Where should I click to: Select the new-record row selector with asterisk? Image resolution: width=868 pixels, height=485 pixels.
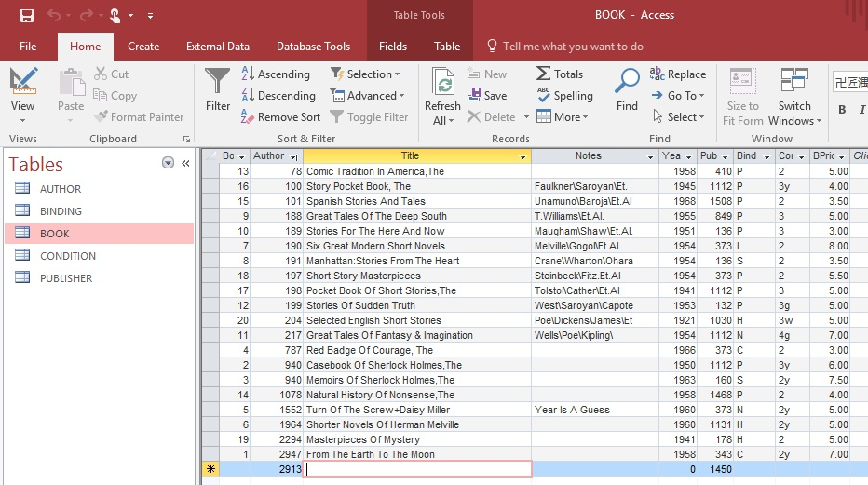210,469
